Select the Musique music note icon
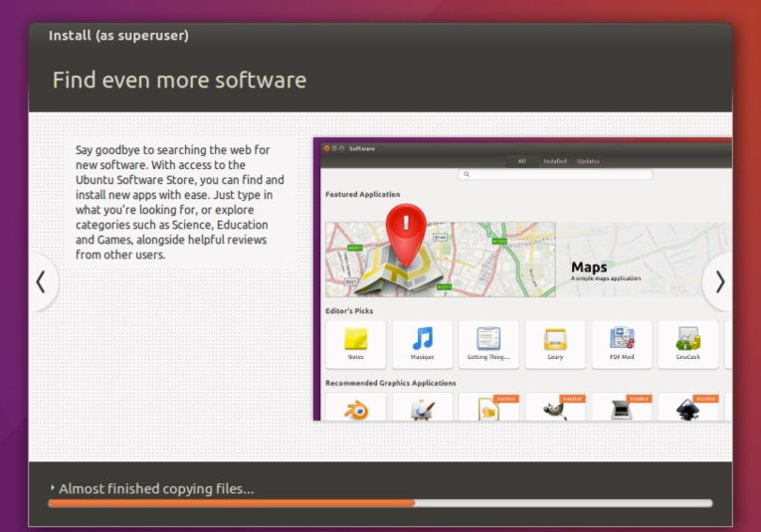This screenshot has height=532, width=761. pyautogui.click(x=423, y=343)
